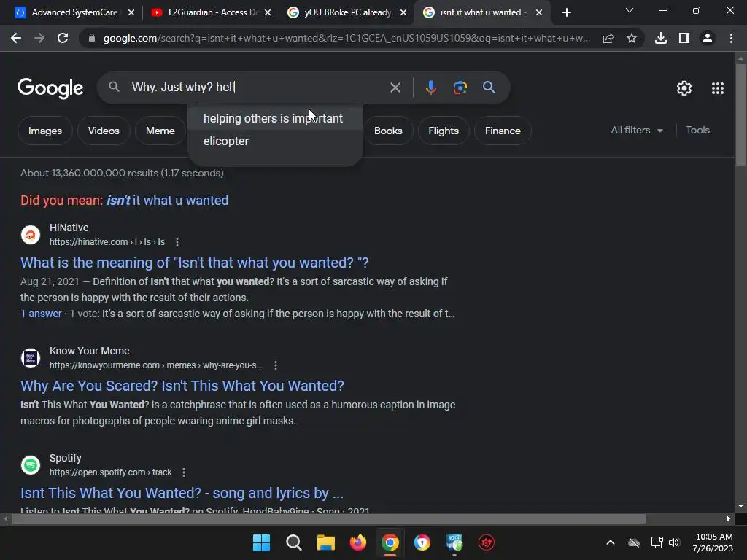Screen dimensions: 747x560
Task: Submit search with magnifier button
Action: coord(489,87)
